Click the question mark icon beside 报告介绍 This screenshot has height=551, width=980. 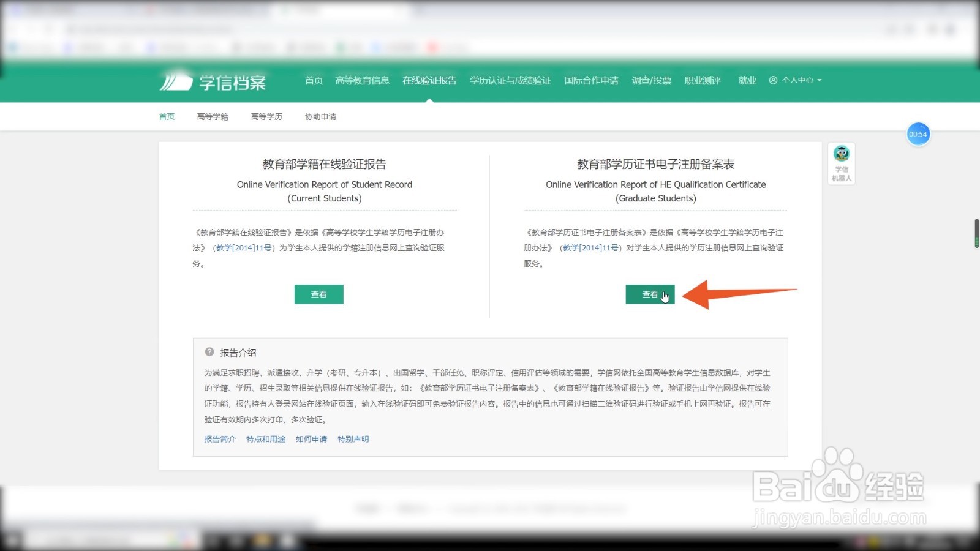pos(211,352)
